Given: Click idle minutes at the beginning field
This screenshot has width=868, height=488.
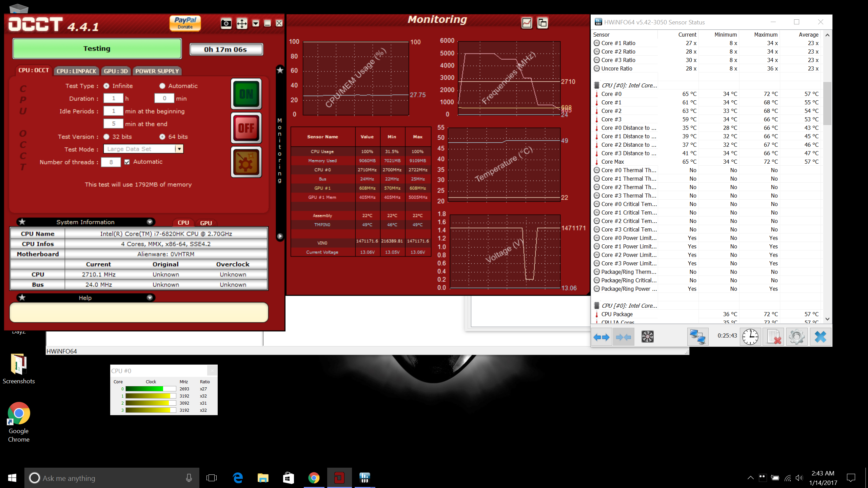Looking at the screenshot, I should [113, 111].
